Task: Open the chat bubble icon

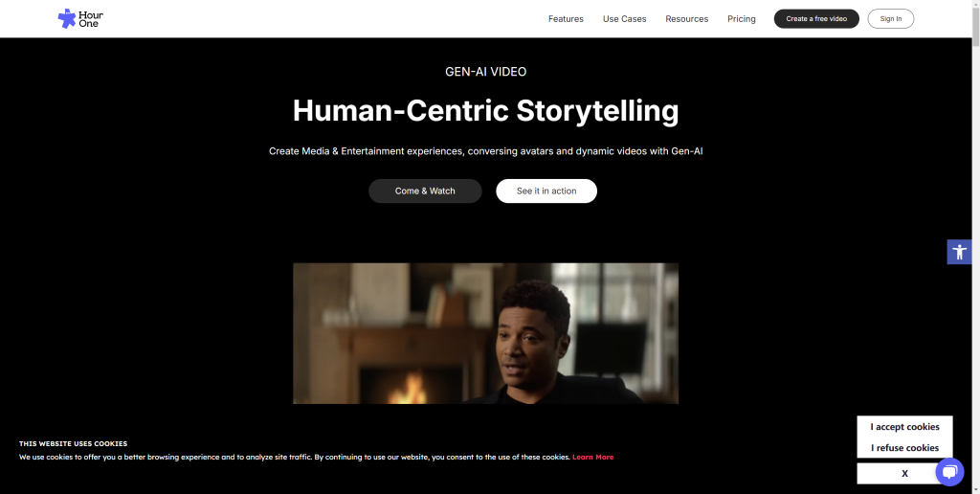Action: (x=949, y=471)
